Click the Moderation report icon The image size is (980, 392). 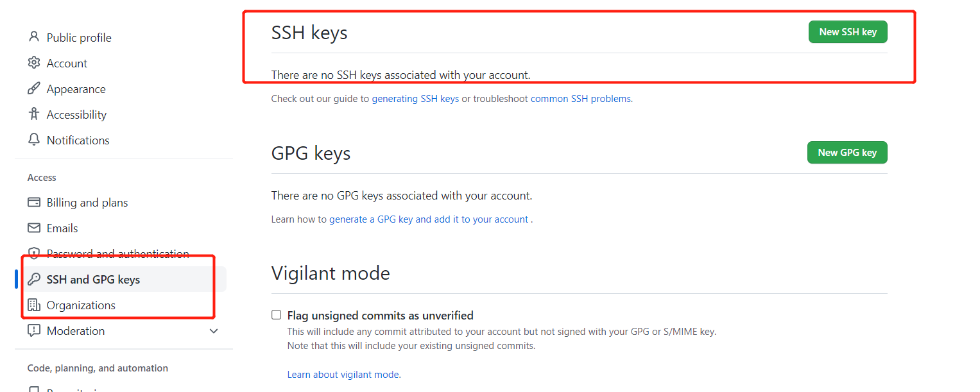[34, 331]
